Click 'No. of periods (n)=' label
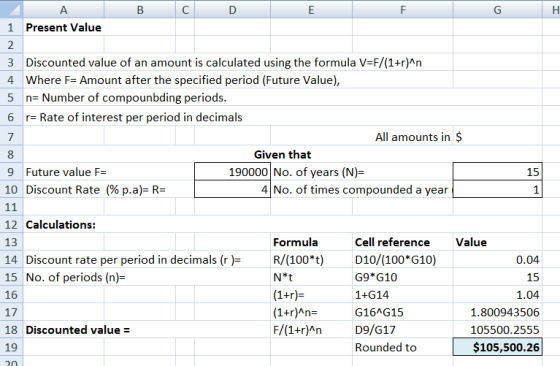Image resolution: width=560 pixels, height=366 pixels. click(x=76, y=277)
